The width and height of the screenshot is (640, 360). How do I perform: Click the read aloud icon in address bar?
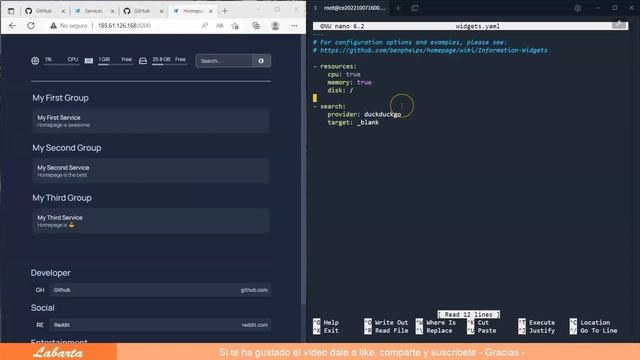204,25
